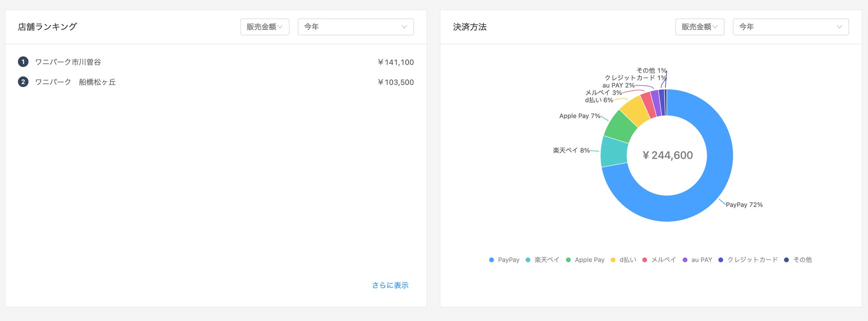The width and height of the screenshot is (868, 321).
Task: Toggle au PAY in the chart legend
Action: coord(698,260)
